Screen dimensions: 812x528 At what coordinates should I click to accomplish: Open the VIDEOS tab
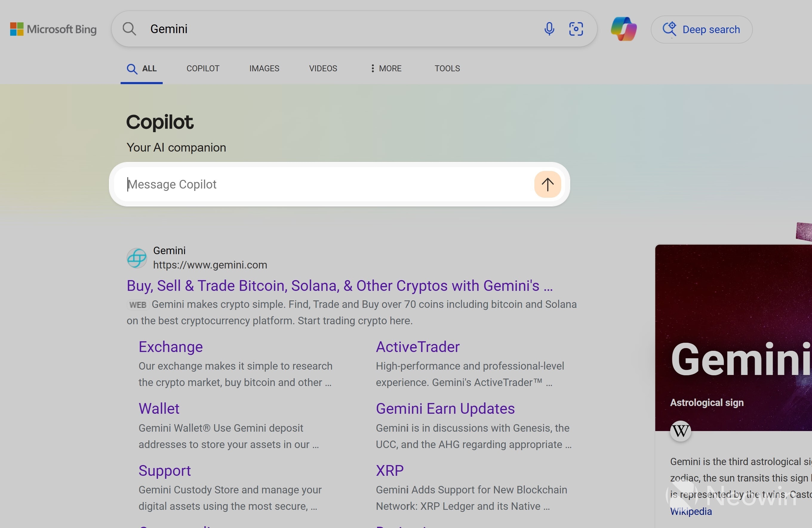[x=323, y=69]
